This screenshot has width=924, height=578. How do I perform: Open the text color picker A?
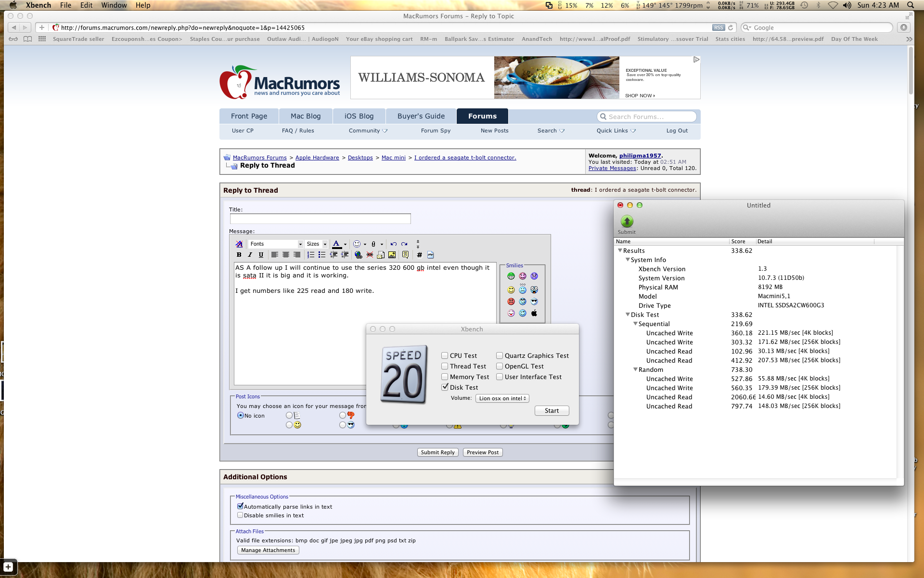tap(337, 244)
